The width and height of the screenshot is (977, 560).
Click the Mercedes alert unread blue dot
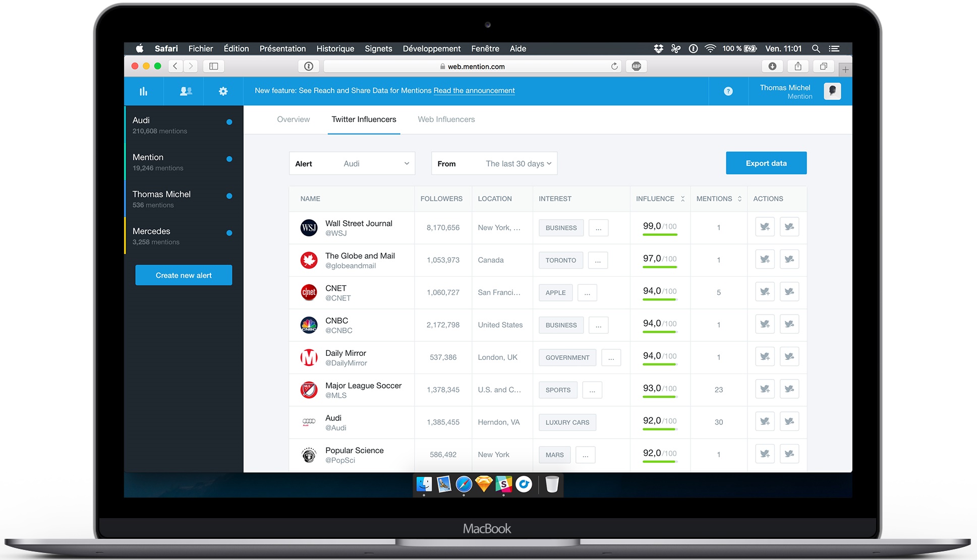click(229, 233)
